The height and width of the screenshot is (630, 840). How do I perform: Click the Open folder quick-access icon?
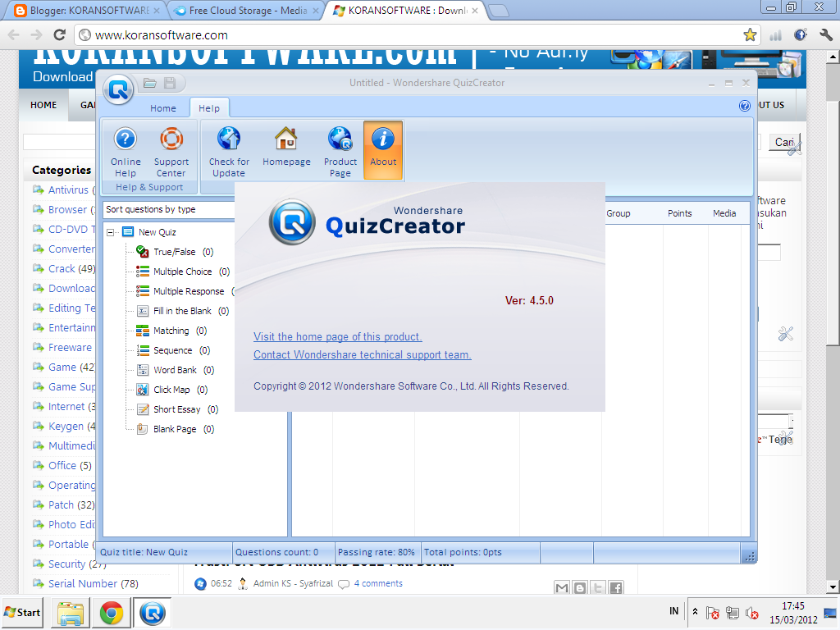coord(150,83)
